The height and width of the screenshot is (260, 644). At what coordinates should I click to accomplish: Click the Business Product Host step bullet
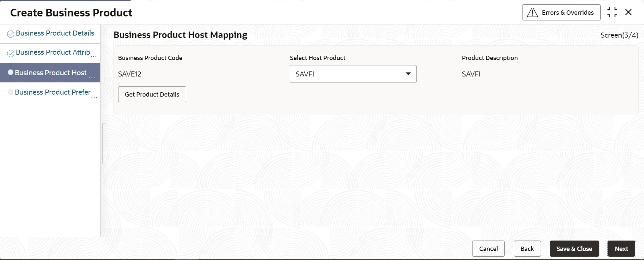[11, 72]
